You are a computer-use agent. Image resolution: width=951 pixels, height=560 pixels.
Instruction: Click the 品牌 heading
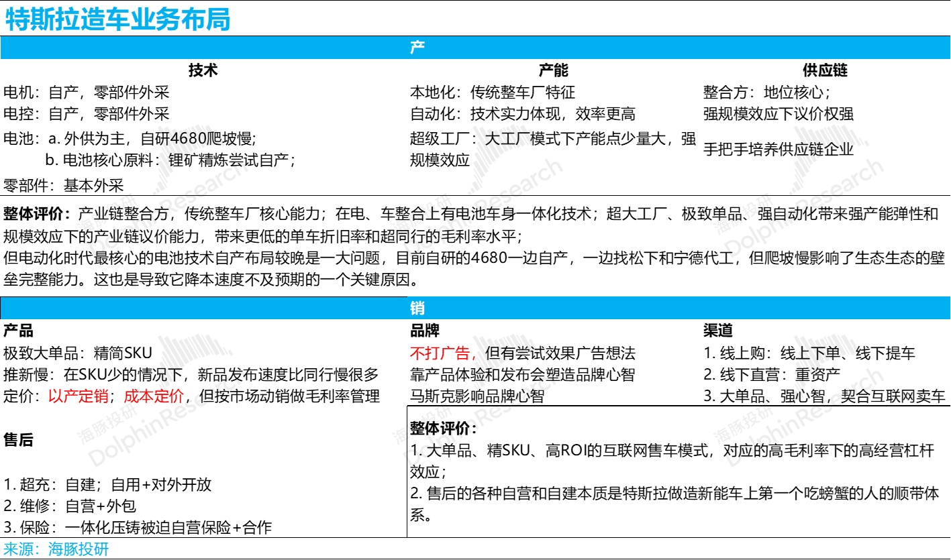(424, 331)
